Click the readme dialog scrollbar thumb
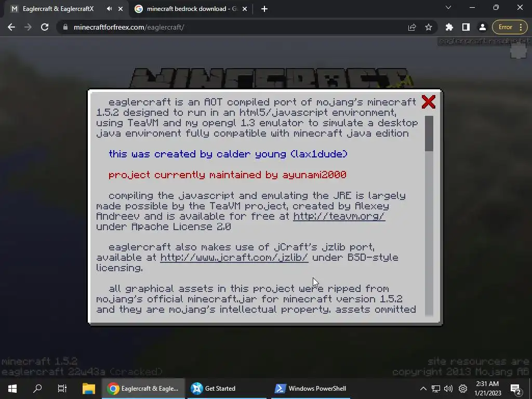 pyautogui.click(x=429, y=134)
